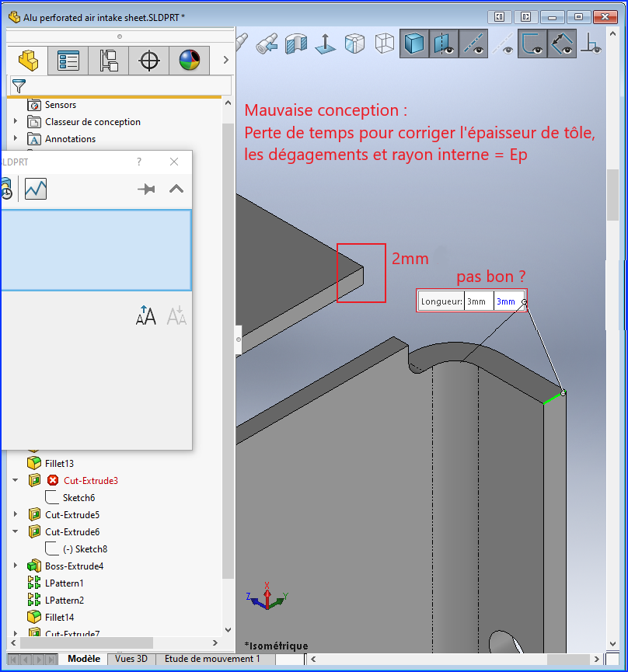The image size is (628, 672).
Task: Select (-) Sketch8 under Cut-Extrude6
Action: [x=85, y=549]
